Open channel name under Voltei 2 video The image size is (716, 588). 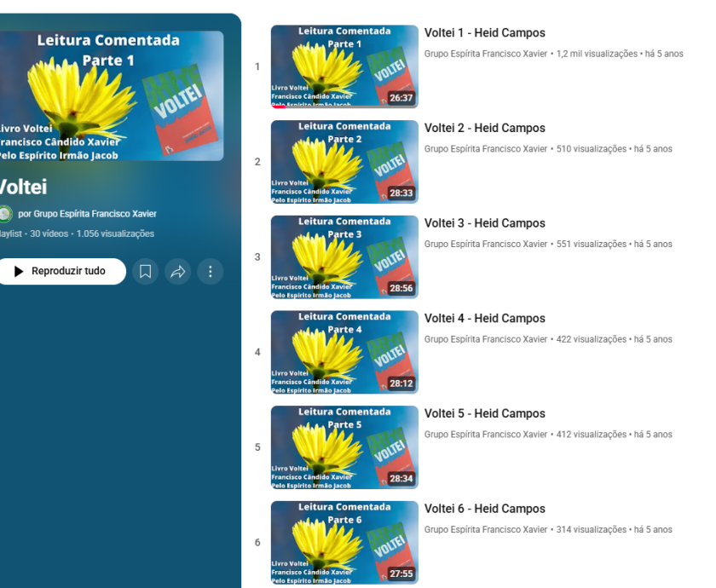coord(485,149)
